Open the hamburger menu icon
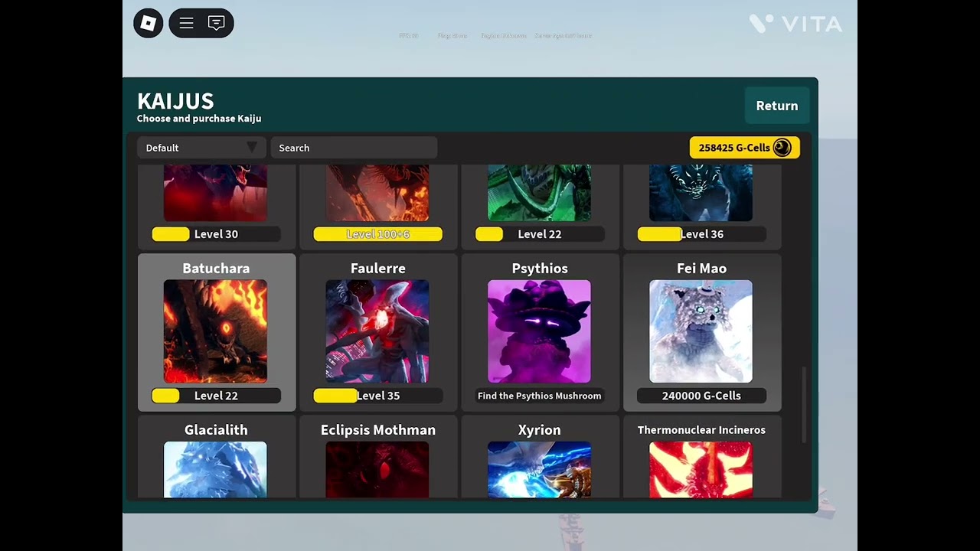Image resolution: width=980 pixels, height=551 pixels. pyautogui.click(x=186, y=23)
